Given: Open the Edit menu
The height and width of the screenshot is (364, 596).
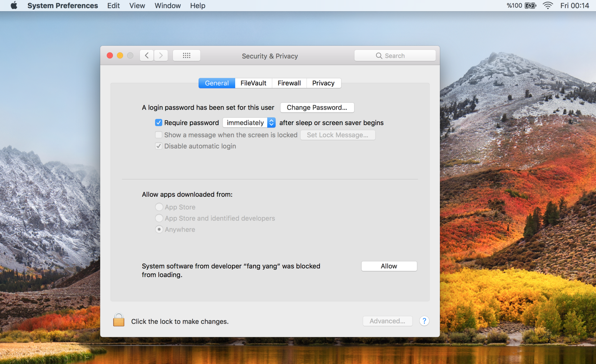Looking at the screenshot, I should (x=114, y=6).
